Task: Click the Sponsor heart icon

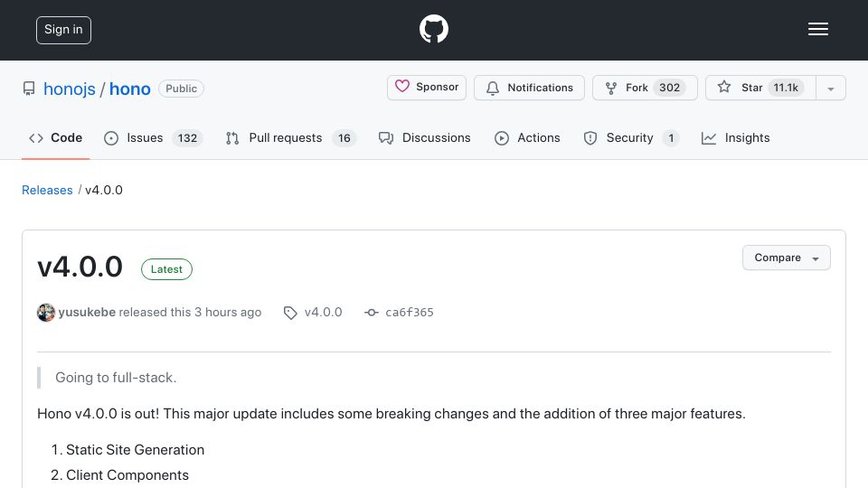Action: [401, 87]
